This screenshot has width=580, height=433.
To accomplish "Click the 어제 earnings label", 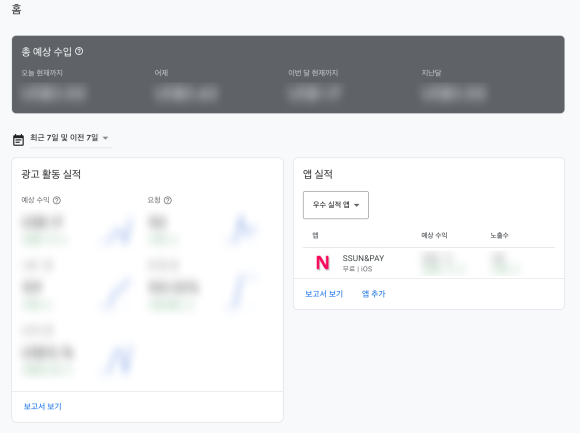I will [161, 73].
